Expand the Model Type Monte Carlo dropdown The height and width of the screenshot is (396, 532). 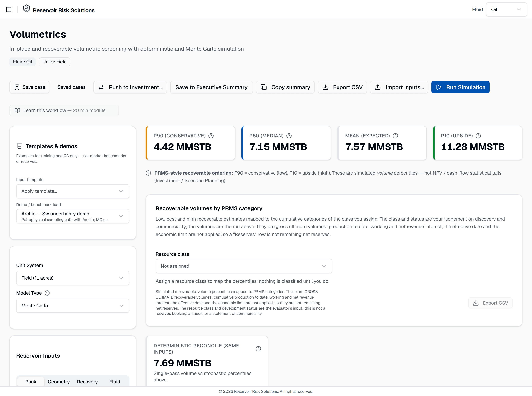(73, 306)
